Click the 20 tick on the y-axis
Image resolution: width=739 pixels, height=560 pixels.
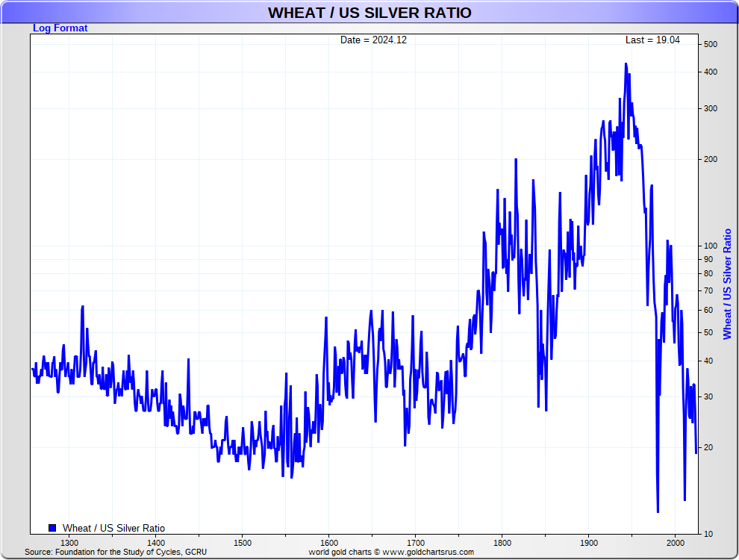click(708, 447)
